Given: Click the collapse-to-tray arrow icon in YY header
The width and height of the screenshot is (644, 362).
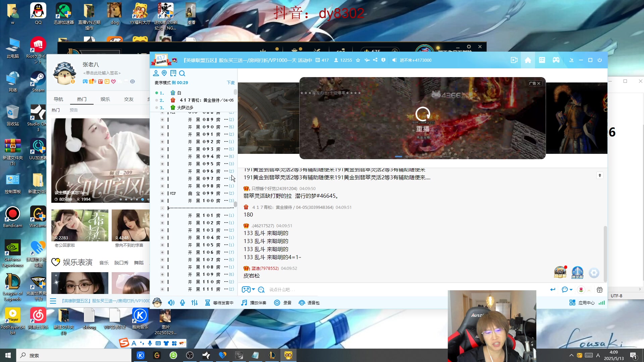Looking at the screenshot, I should pyautogui.click(x=572, y=60).
